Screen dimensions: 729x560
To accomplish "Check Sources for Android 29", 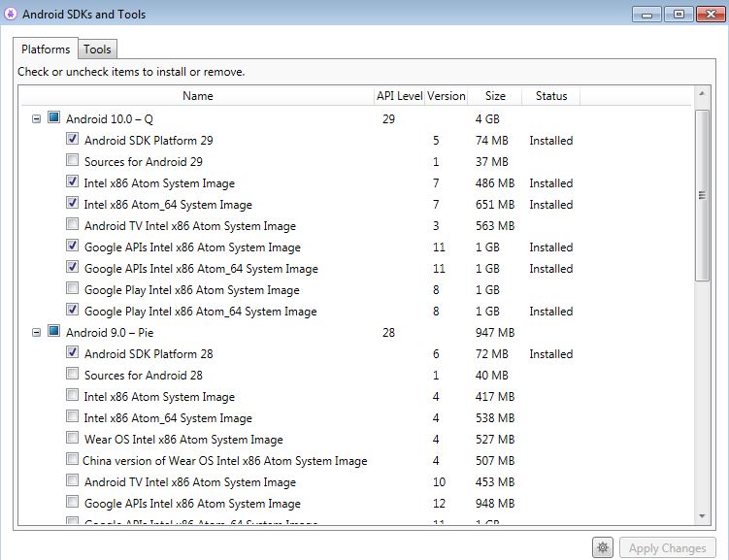I will 72,160.
